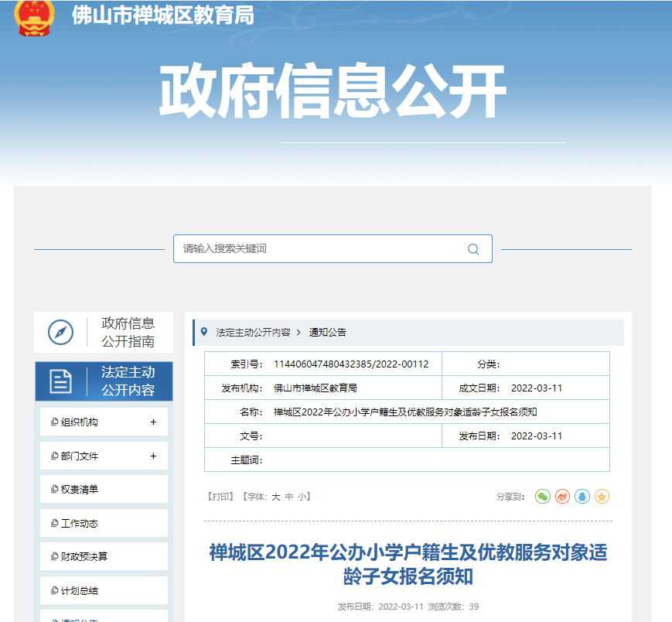Click the 成文日期 value 2022-03-11
Viewport: 672px width, 622px height.
pos(537,388)
